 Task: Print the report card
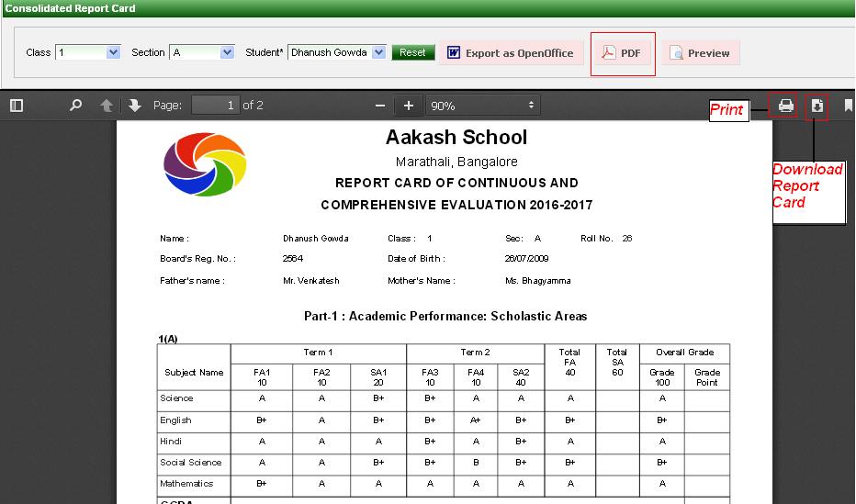coord(785,106)
